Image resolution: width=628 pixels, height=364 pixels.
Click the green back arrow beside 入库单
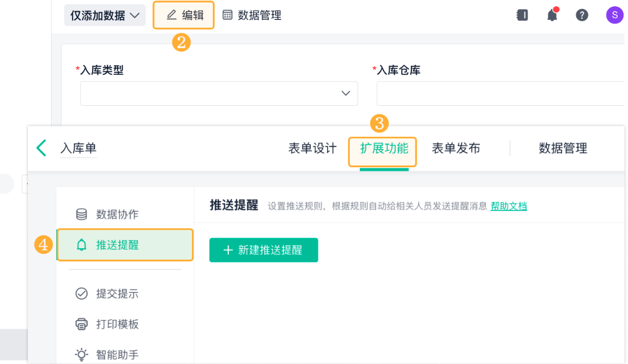click(x=42, y=148)
